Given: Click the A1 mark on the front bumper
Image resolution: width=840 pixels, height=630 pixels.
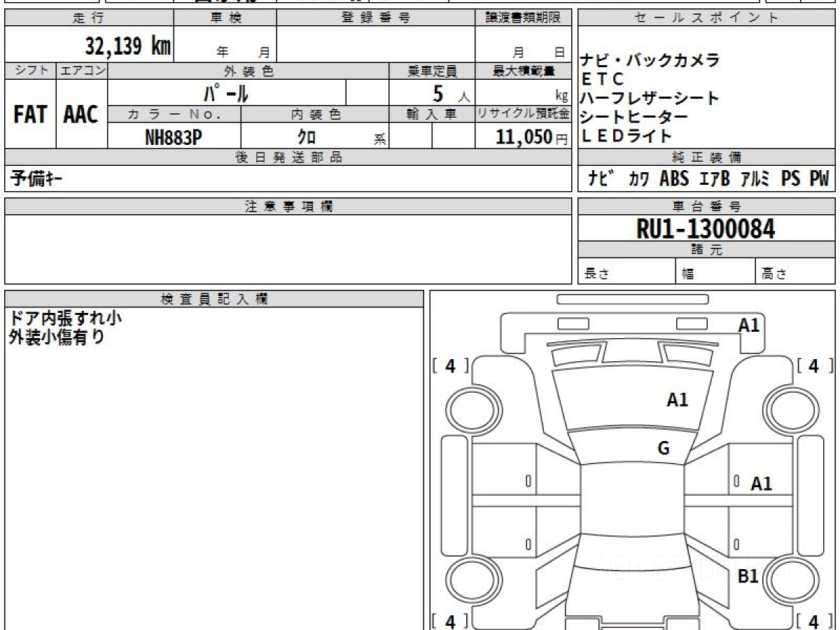Looking at the screenshot, I should tap(749, 325).
